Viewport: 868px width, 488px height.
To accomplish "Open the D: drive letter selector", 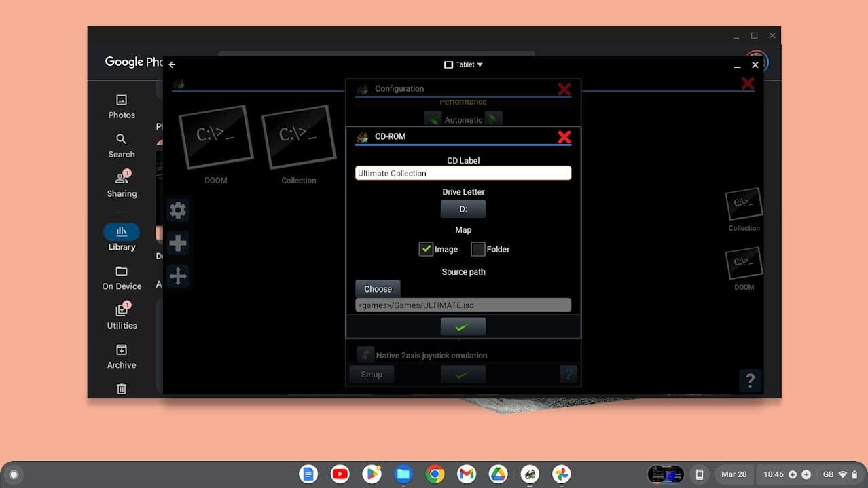I will (463, 209).
